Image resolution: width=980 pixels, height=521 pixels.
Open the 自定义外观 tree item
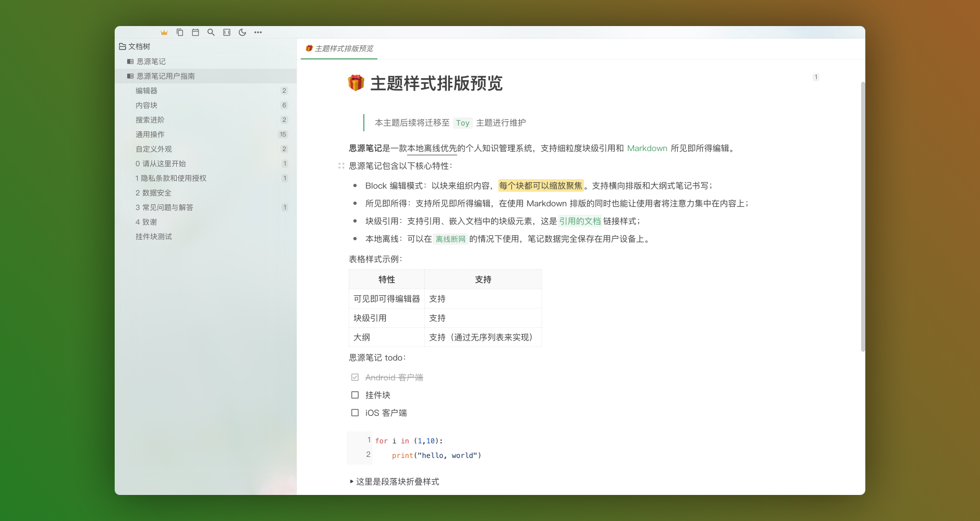coord(206,149)
